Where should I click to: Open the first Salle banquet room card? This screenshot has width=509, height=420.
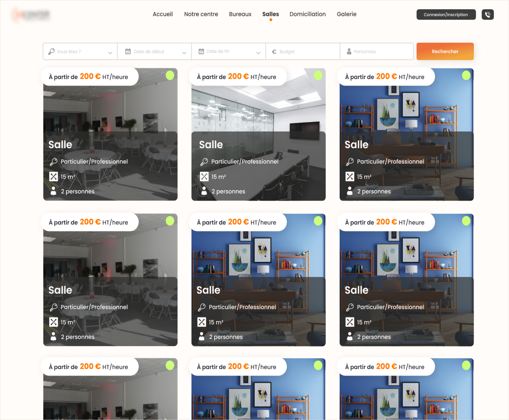[x=110, y=134]
